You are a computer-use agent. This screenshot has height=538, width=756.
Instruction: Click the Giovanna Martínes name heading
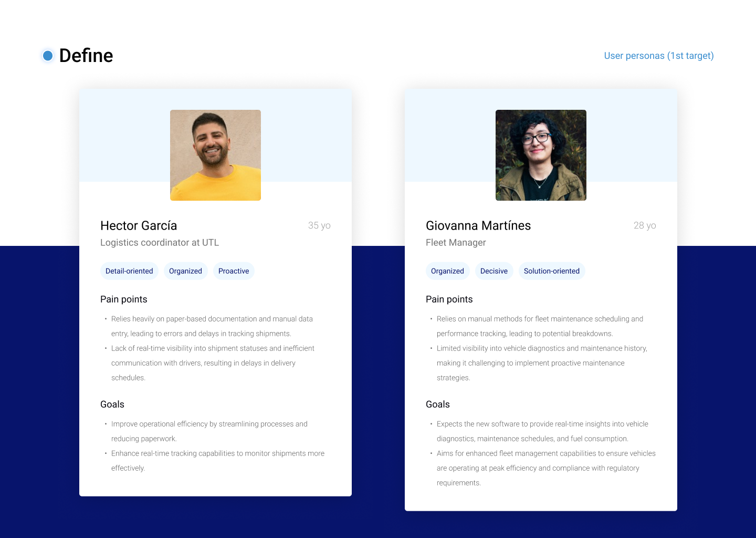478,225
